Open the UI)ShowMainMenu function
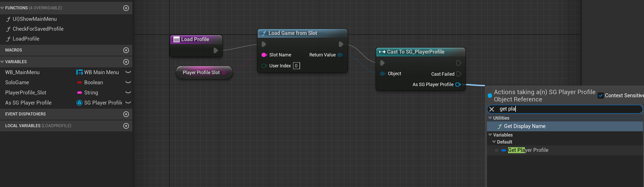The image size is (644, 187). tap(35, 19)
